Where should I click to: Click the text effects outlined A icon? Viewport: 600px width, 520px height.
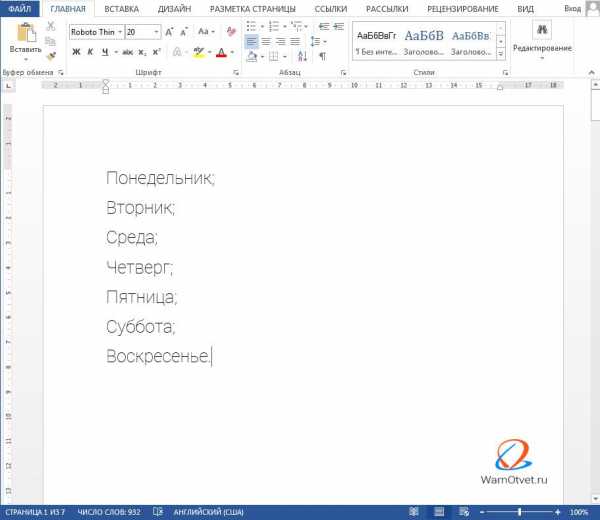pyautogui.click(x=177, y=52)
